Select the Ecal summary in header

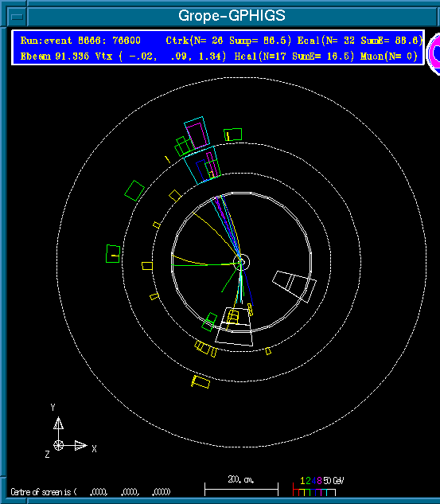360,41
